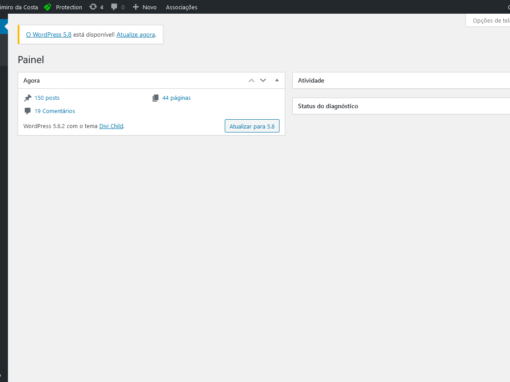Open the site name menu ending 'da Costa'

click(x=19, y=7)
